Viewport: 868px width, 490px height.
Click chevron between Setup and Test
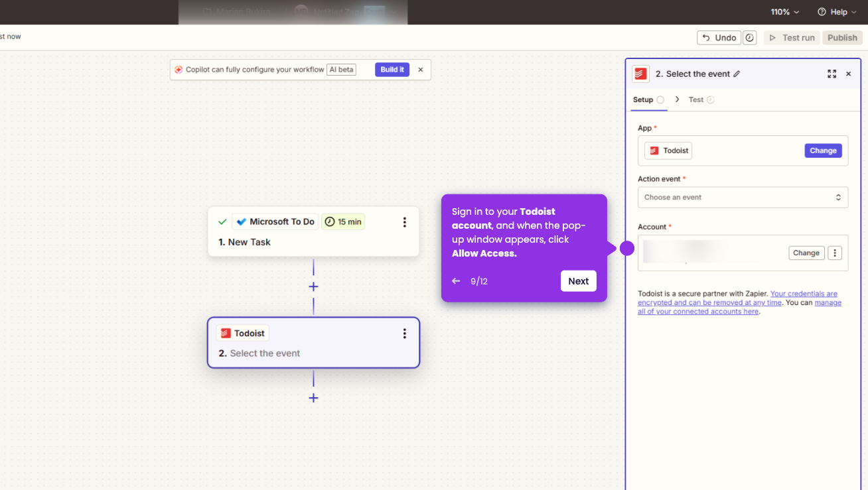[x=677, y=99]
